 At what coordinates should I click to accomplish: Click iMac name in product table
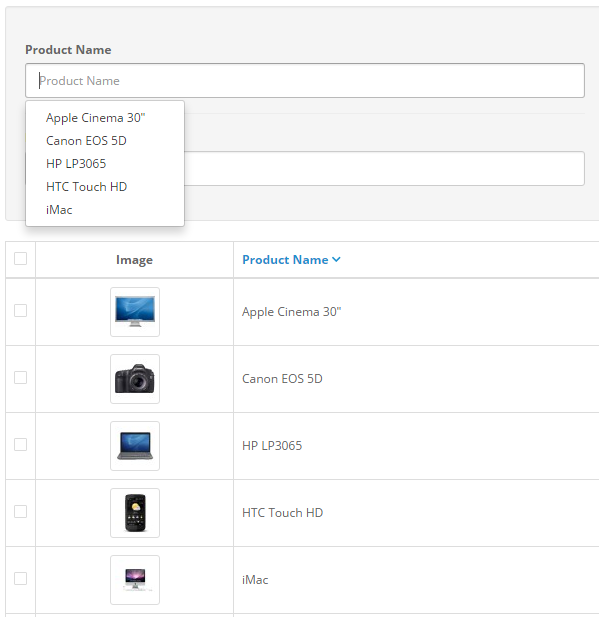(255, 580)
